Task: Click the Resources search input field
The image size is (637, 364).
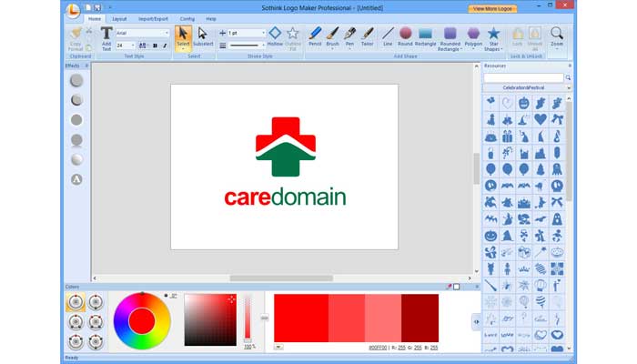Action: click(523, 77)
